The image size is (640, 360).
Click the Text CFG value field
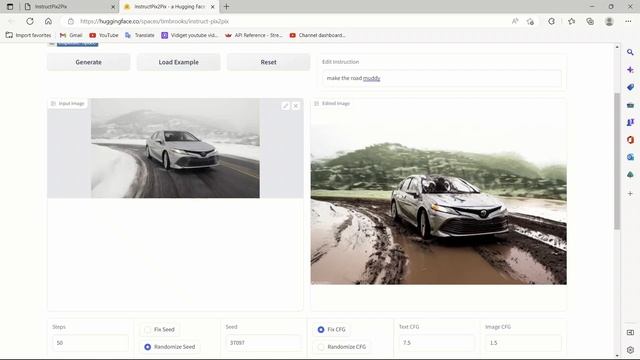click(437, 343)
